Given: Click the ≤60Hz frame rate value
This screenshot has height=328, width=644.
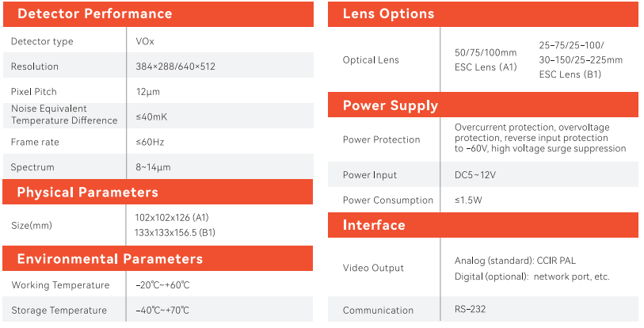Looking at the screenshot, I should [x=150, y=143].
